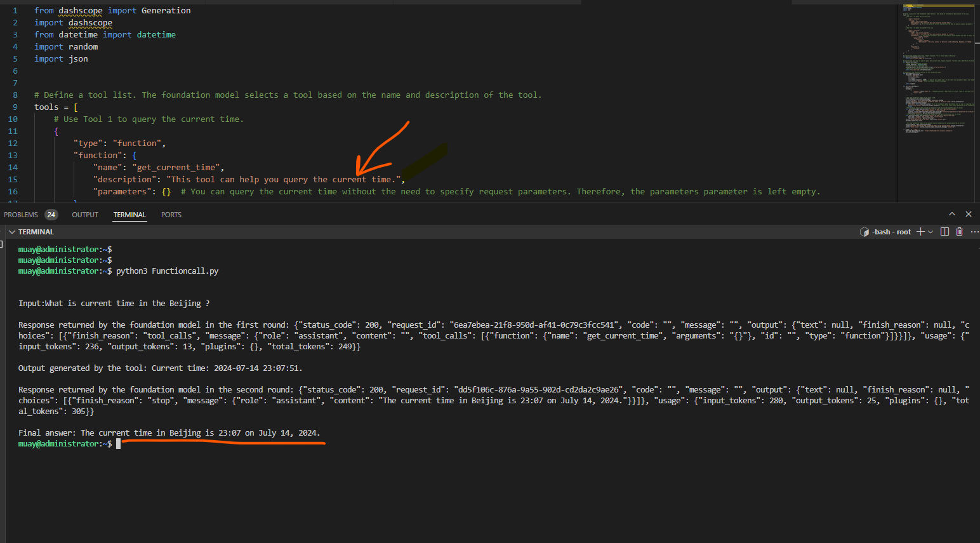This screenshot has height=543, width=980.
Task: Click the 'tools = [' line of code
Action: coord(56,107)
